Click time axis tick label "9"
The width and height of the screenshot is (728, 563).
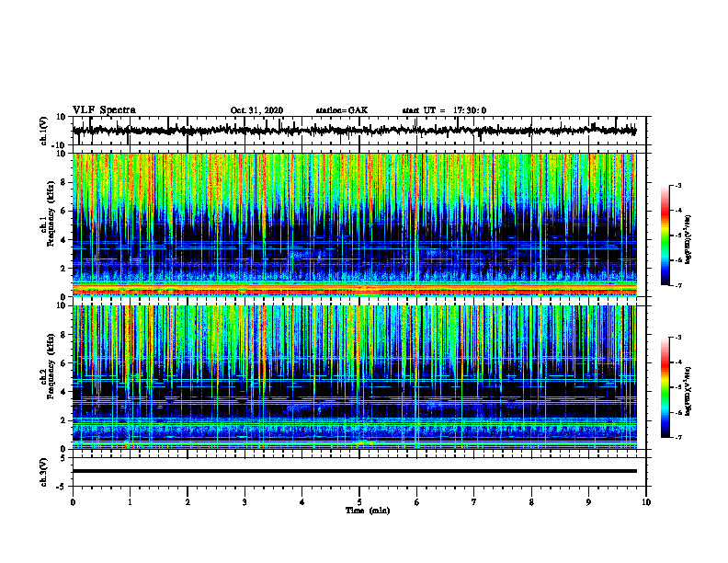click(588, 502)
